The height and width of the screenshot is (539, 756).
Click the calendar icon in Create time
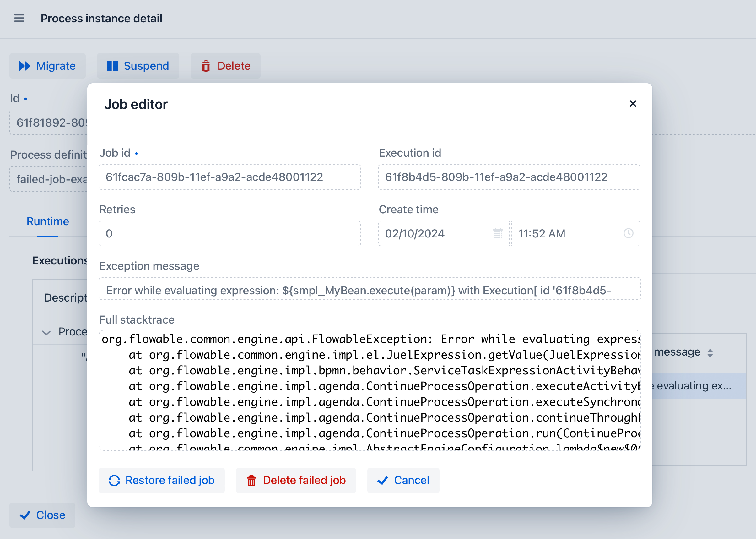[x=498, y=233]
